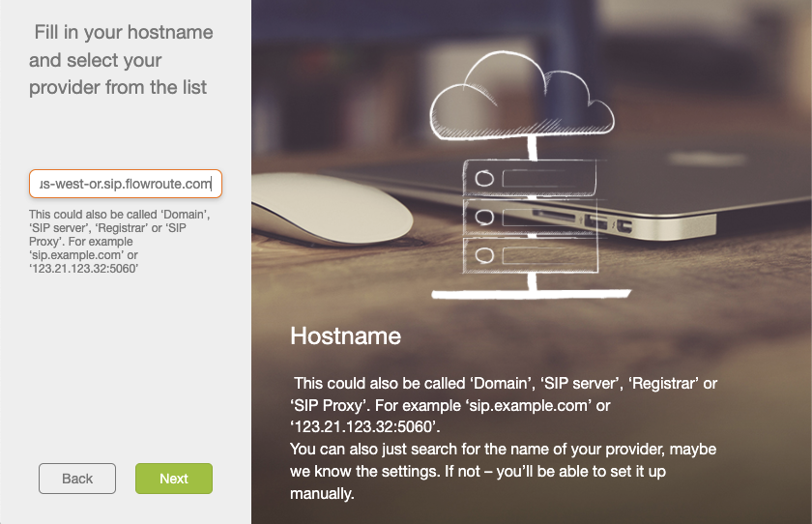
Task: Click the hostname input field
Action: 126,184
